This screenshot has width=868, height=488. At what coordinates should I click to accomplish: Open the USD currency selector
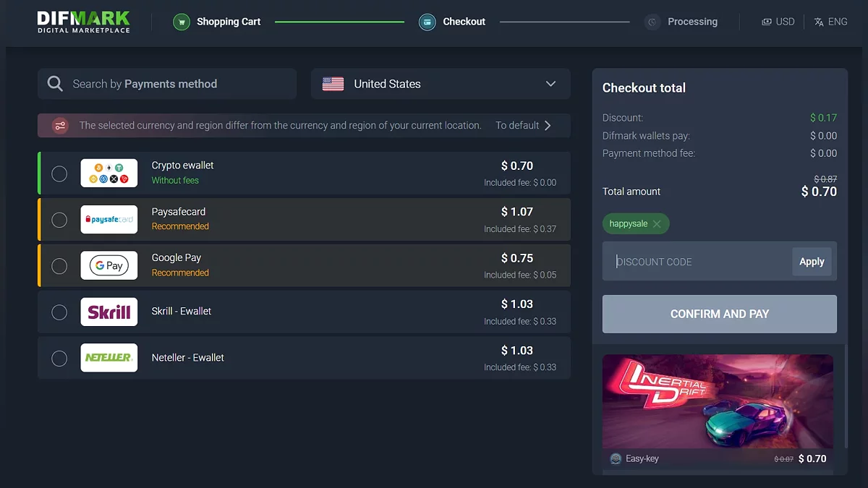[x=778, y=22]
